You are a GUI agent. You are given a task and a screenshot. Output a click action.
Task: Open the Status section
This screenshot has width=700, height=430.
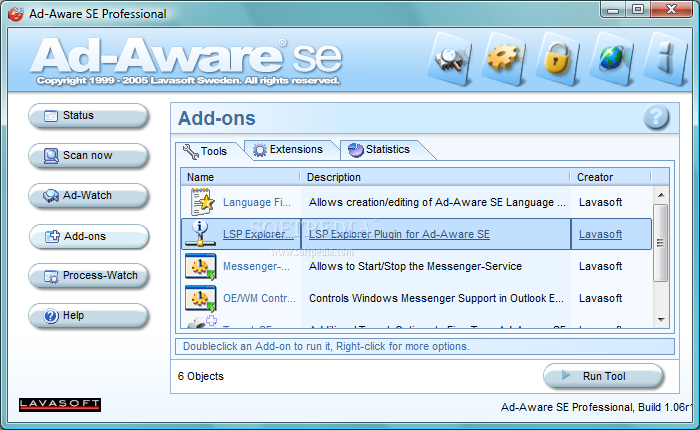click(88, 116)
